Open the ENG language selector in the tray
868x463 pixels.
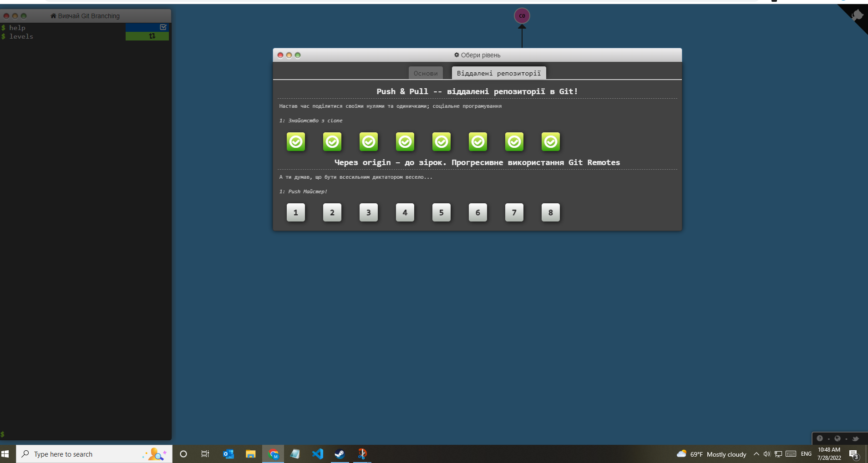(805, 453)
